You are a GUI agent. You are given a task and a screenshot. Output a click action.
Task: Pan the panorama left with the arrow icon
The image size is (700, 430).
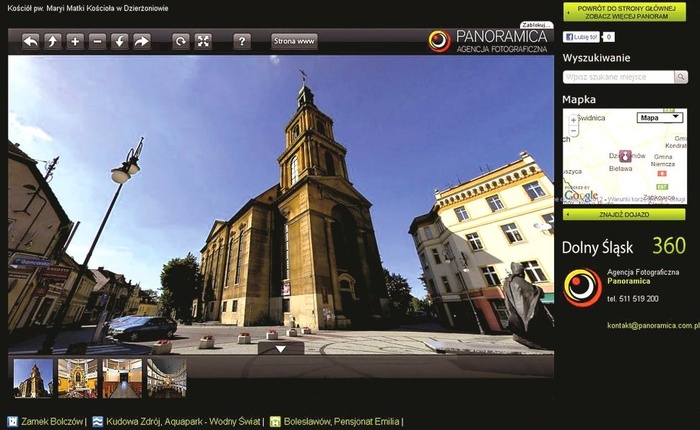pyautogui.click(x=30, y=41)
